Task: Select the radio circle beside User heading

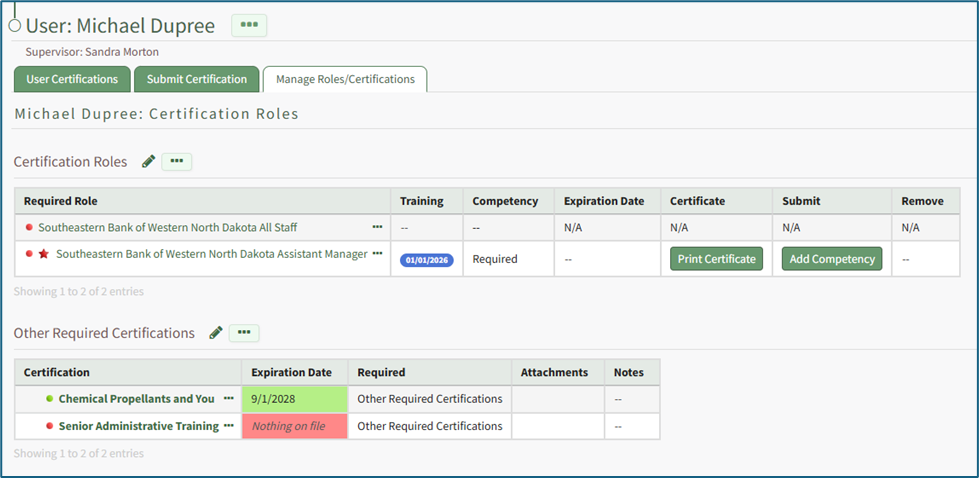Action: [x=14, y=26]
